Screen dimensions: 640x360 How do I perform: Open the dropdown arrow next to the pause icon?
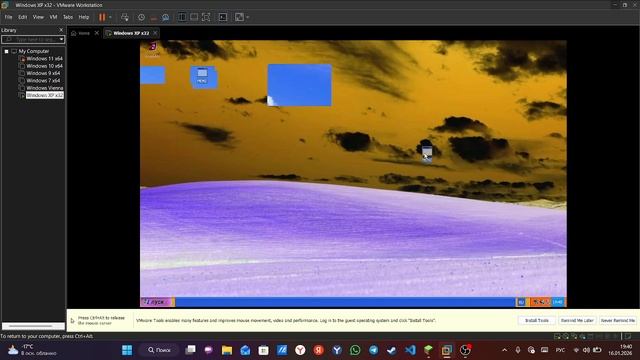pos(110,17)
